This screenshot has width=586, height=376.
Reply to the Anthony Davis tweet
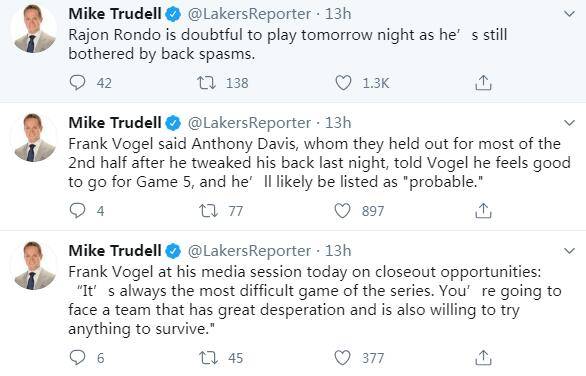[77, 210]
